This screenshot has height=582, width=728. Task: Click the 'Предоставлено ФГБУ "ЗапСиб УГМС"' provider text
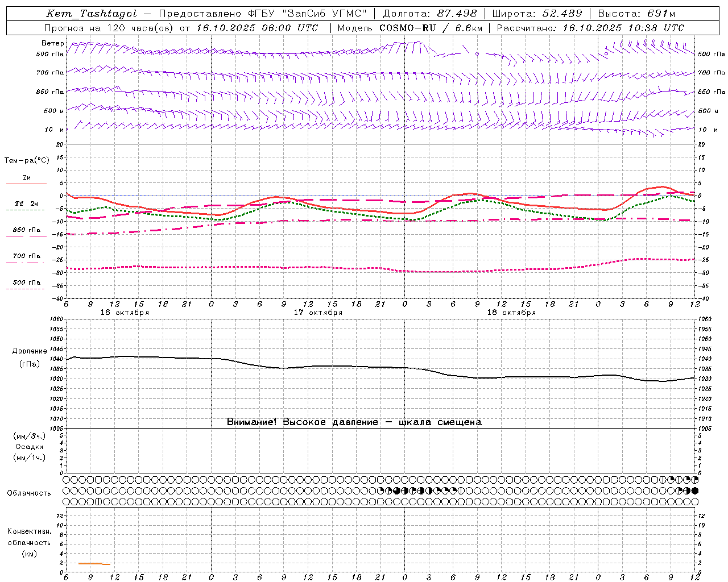click(263, 14)
